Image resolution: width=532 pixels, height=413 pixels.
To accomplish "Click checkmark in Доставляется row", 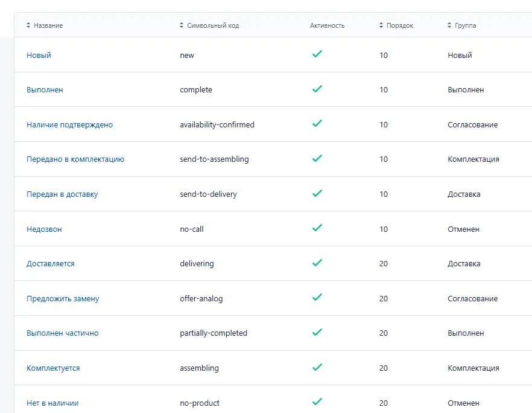I will 317,263.
